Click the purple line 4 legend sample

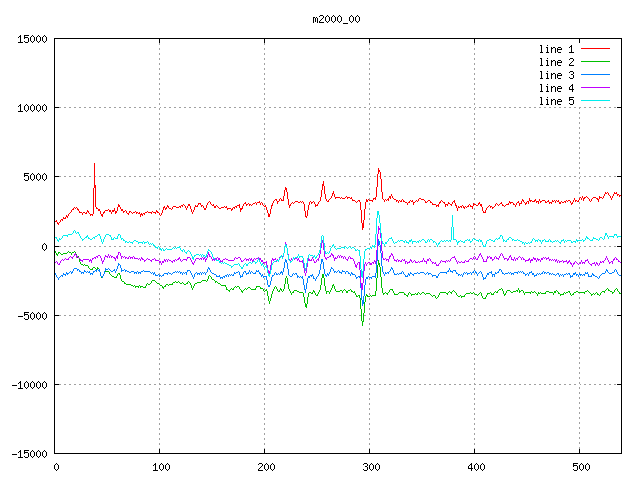(596, 88)
